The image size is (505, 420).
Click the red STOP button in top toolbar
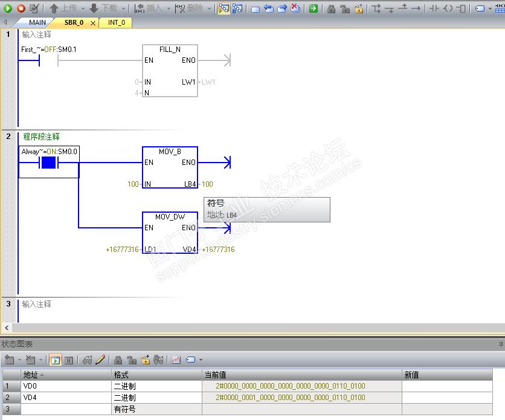coord(21,8)
